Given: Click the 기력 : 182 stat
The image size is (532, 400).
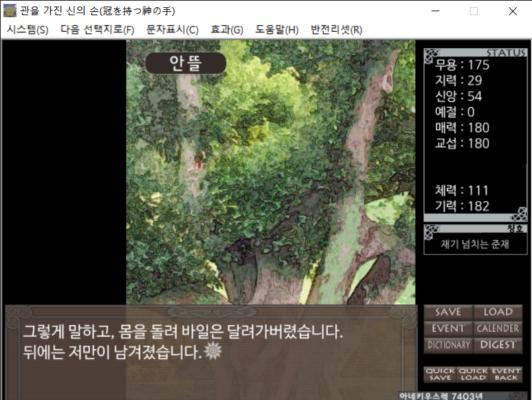Looking at the screenshot, I should point(462,206).
